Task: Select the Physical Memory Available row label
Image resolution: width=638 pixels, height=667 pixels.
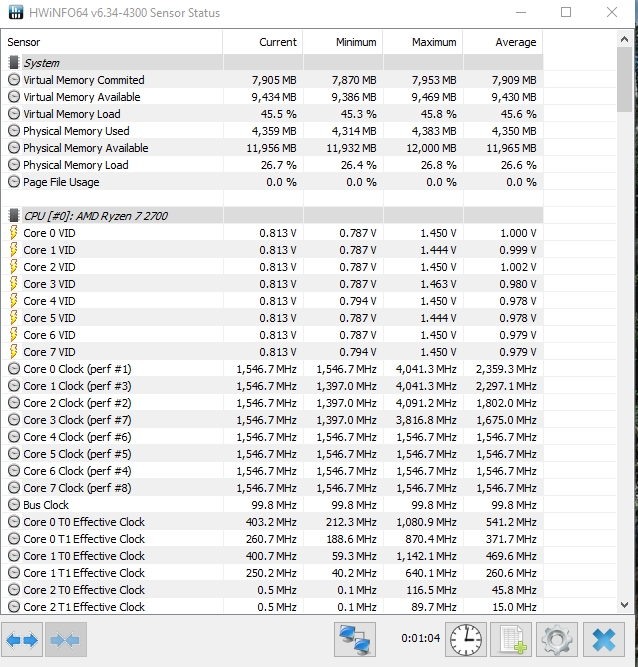Action: tap(85, 148)
